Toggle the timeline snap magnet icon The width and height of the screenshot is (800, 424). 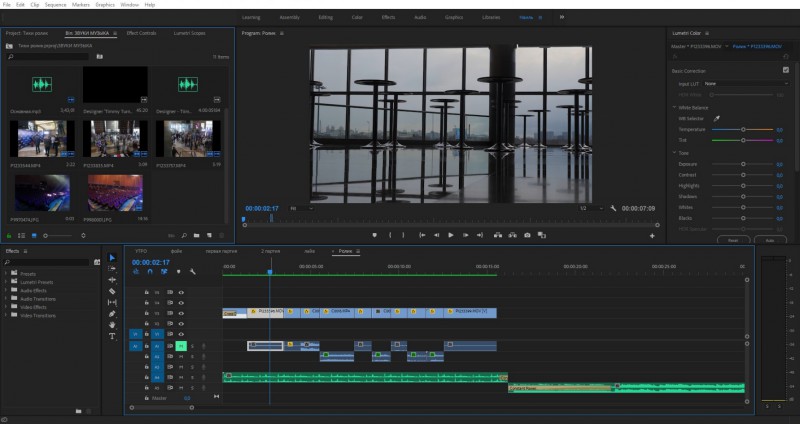point(150,272)
